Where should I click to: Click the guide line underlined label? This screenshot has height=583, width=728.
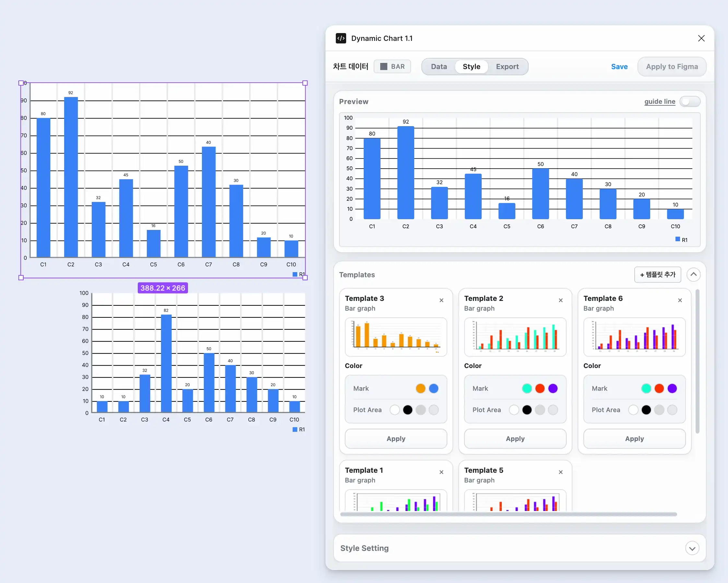[x=660, y=101]
